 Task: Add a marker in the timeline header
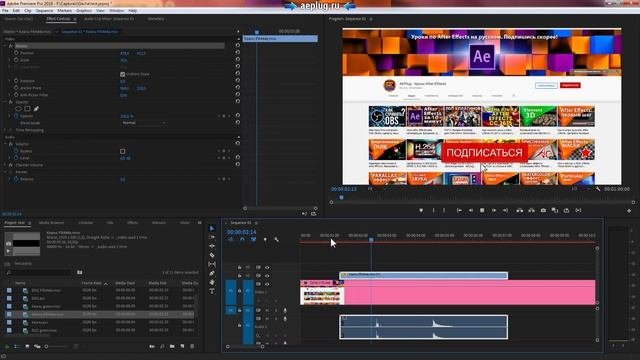[x=265, y=239]
